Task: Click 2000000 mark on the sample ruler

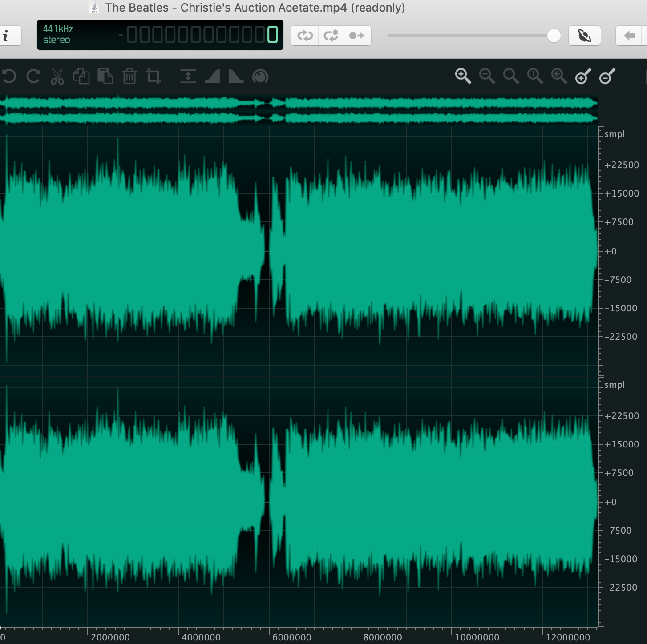Action: (110, 637)
